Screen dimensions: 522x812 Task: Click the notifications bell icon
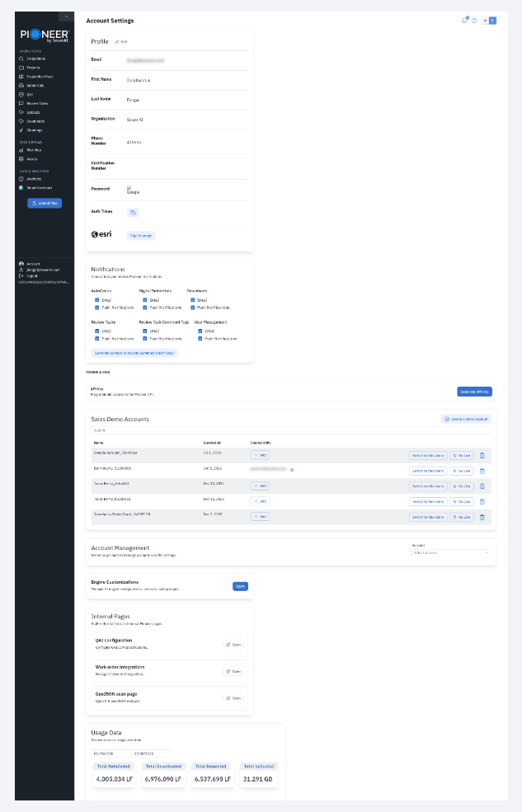(x=464, y=20)
